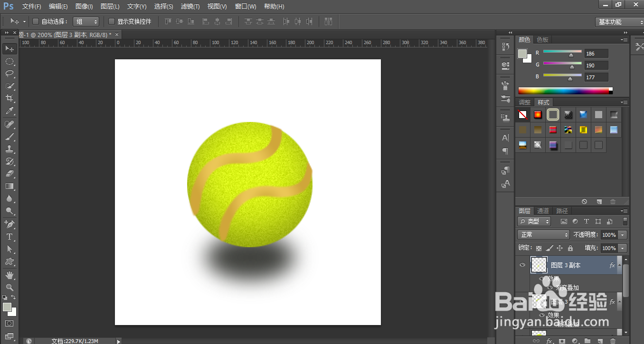Open the 窗口(W) menu

(246, 6)
